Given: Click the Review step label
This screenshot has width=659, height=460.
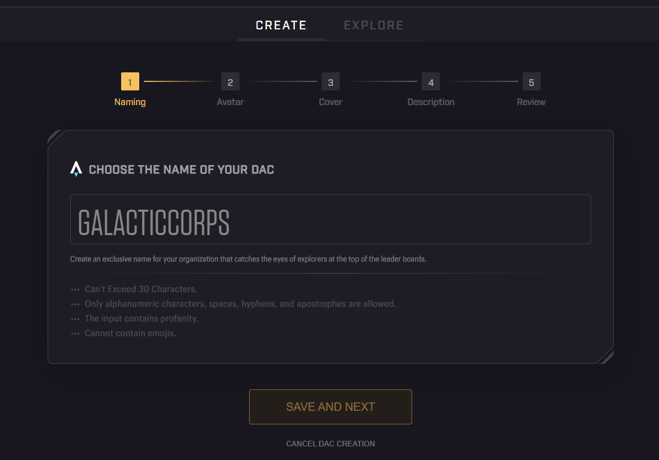Looking at the screenshot, I should click(531, 102).
